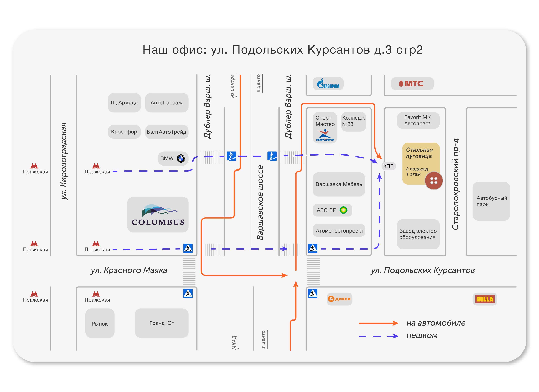Click the АвтоПассаж block

(x=167, y=103)
